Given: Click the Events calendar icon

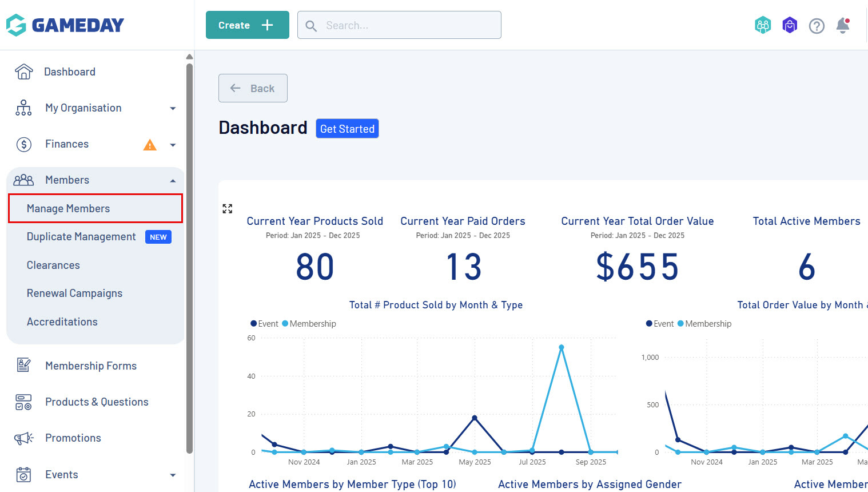Looking at the screenshot, I should tap(23, 475).
